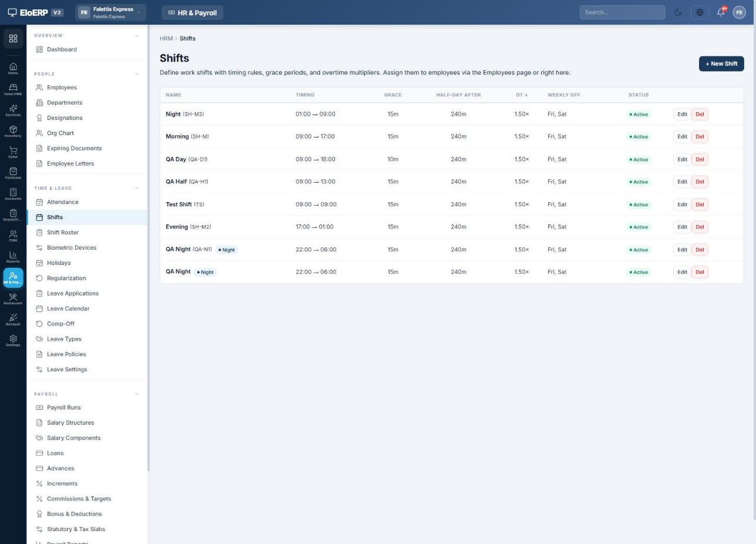756x544 pixels.
Task: Click the notifications bell icon
Action: pyautogui.click(x=721, y=12)
